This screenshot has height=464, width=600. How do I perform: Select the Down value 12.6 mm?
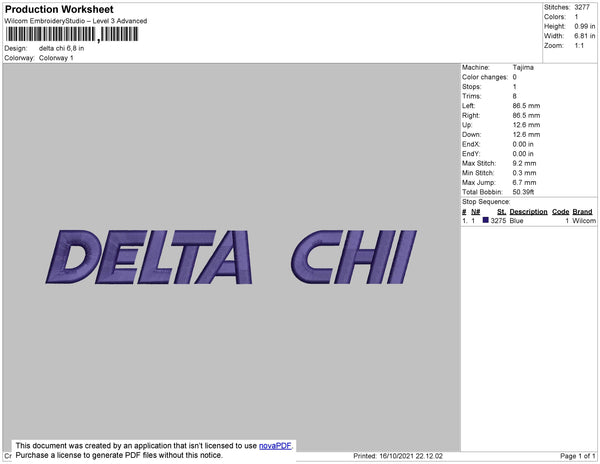pos(527,134)
